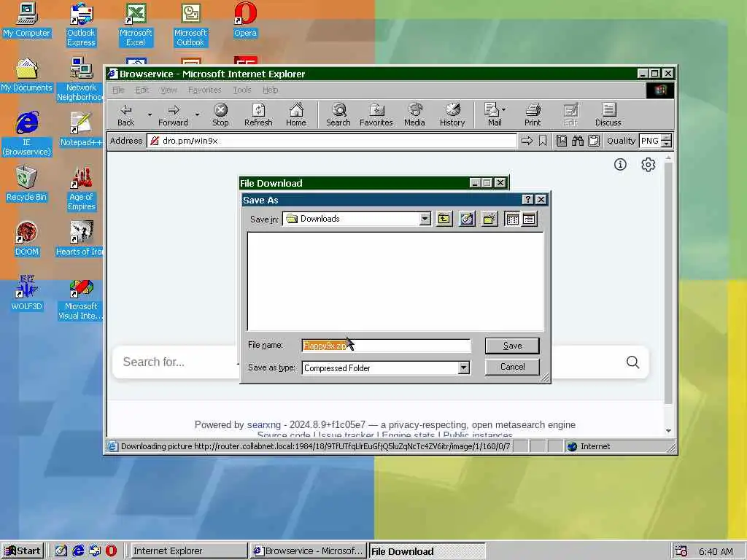The height and width of the screenshot is (560, 747).
Task: Open the page settings gear icon
Action: click(648, 165)
